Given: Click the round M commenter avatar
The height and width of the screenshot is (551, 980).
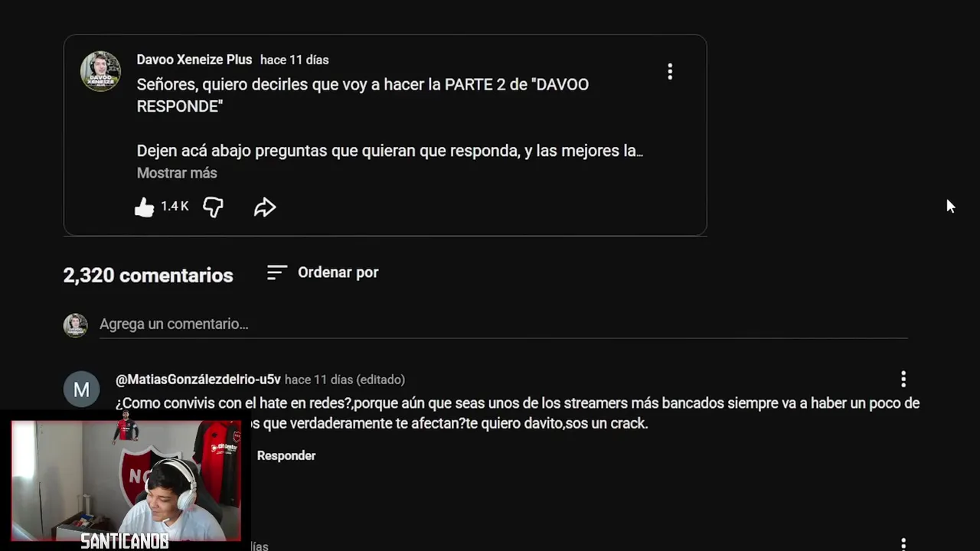Looking at the screenshot, I should click(81, 390).
